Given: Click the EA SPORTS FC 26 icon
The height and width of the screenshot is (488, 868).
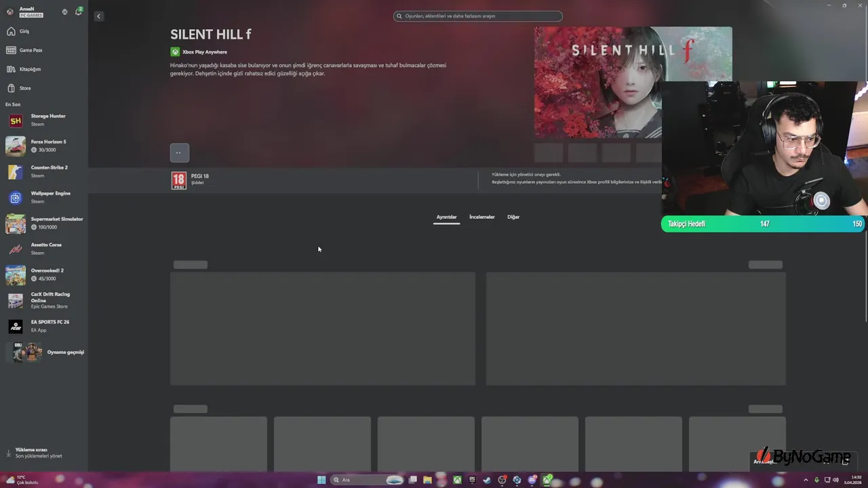Looking at the screenshot, I should tap(16, 326).
